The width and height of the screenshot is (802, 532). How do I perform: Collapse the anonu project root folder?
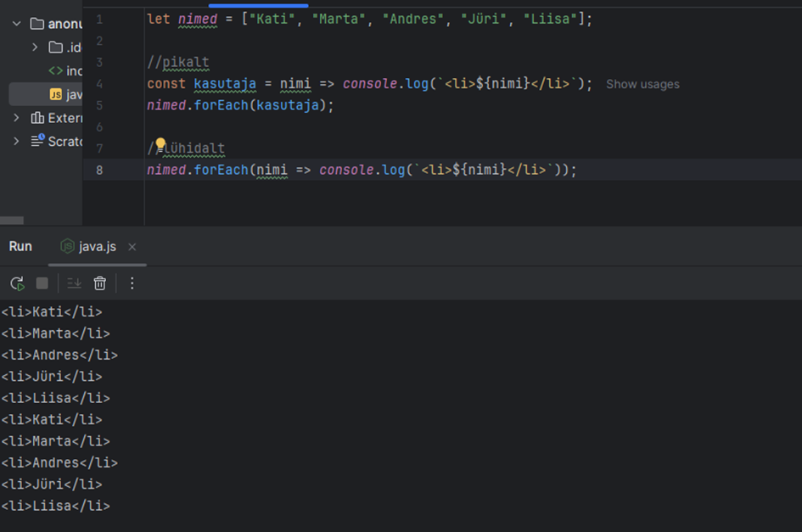tap(16, 24)
